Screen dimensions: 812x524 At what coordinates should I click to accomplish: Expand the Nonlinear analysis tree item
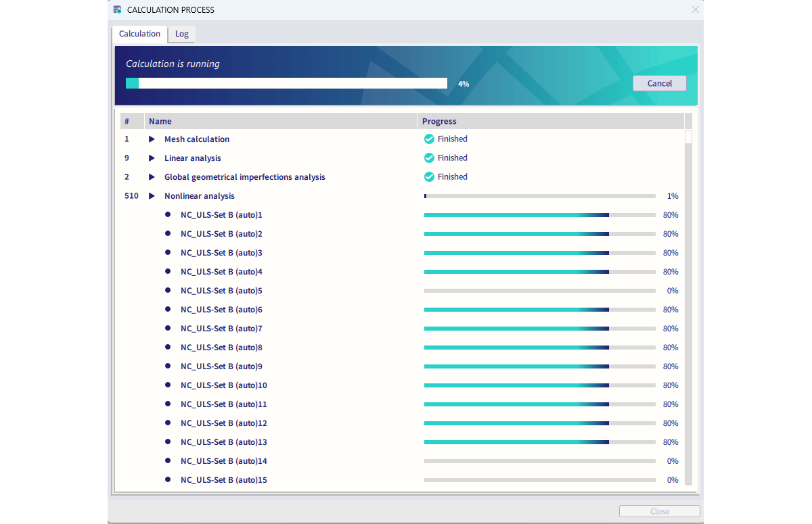[x=151, y=195]
